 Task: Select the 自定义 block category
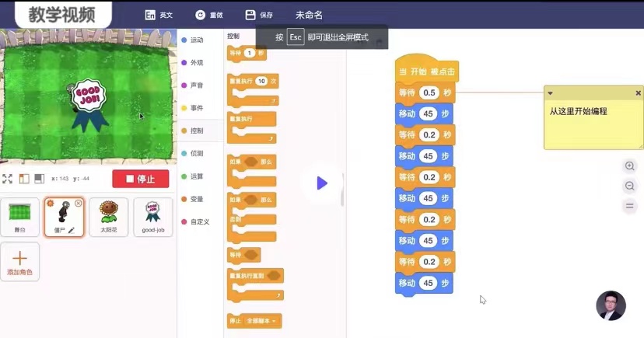coord(196,221)
